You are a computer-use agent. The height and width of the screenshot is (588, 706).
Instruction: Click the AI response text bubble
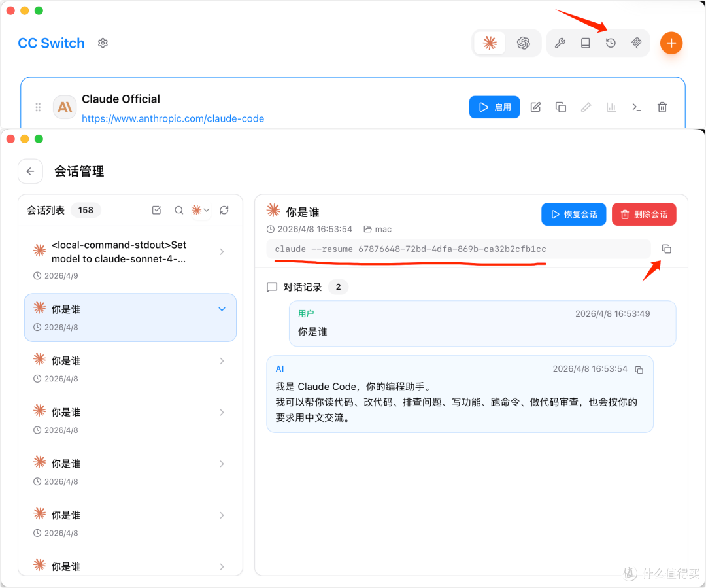click(x=460, y=394)
